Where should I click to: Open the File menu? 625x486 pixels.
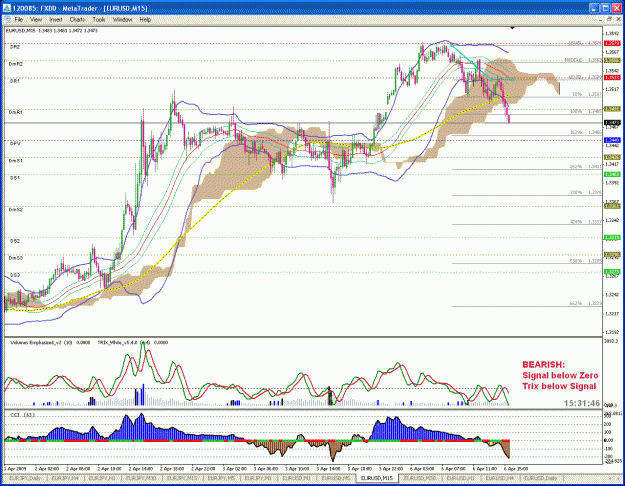click(x=19, y=19)
